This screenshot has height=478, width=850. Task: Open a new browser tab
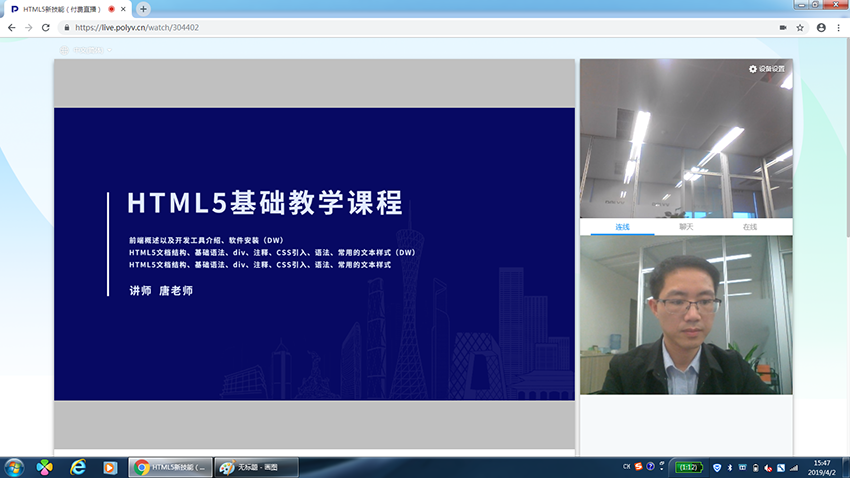pyautogui.click(x=143, y=9)
